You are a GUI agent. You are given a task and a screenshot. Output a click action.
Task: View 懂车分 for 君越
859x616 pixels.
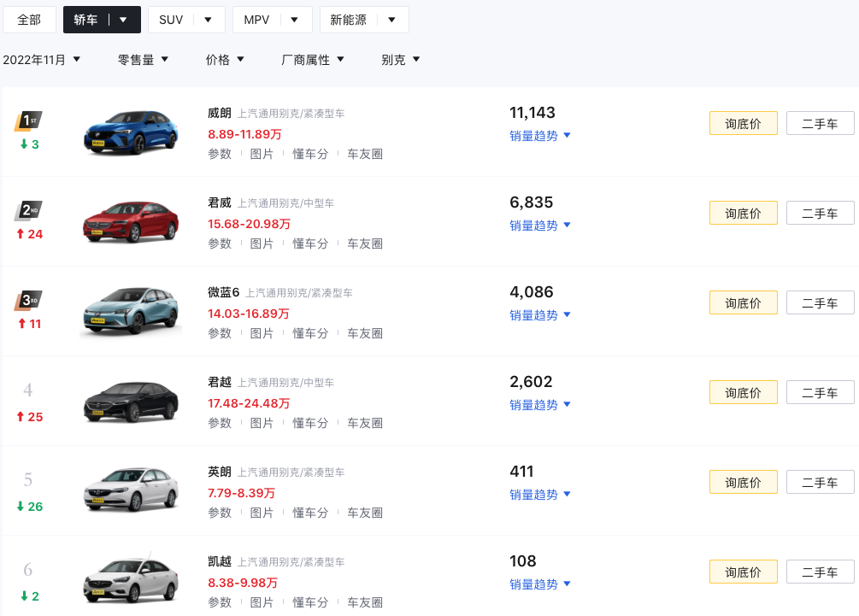[310, 423]
